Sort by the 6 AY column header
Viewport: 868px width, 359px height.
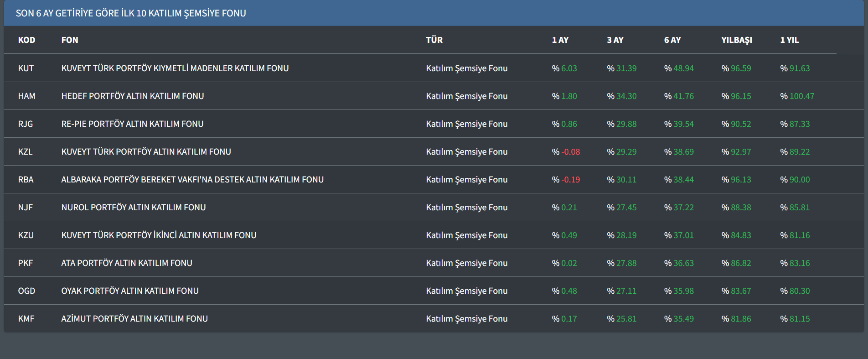tap(672, 40)
